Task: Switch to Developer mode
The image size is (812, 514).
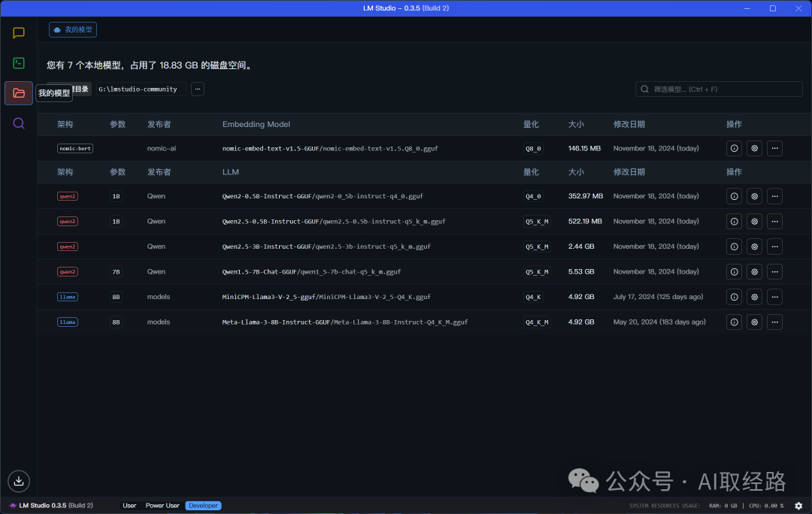Action: (x=203, y=506)
